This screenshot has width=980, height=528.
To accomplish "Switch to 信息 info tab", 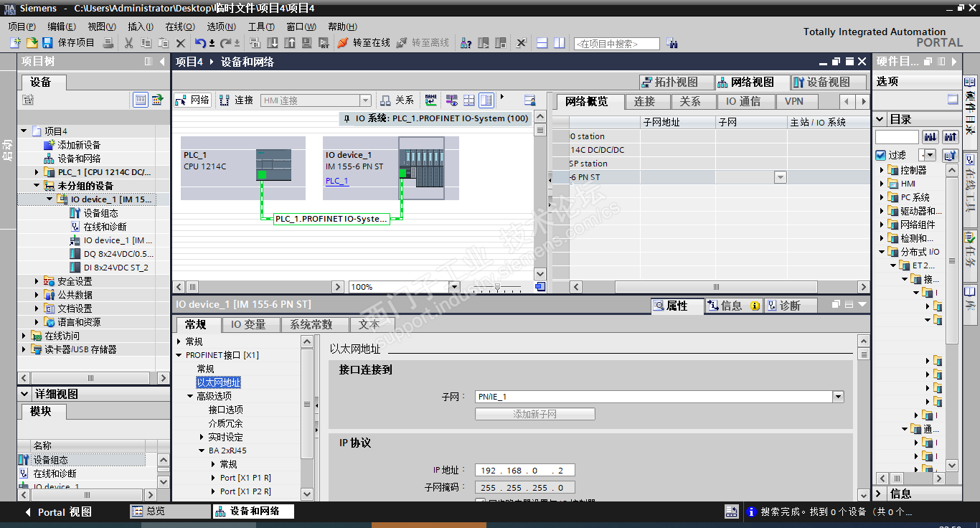I will click(733, 306).
